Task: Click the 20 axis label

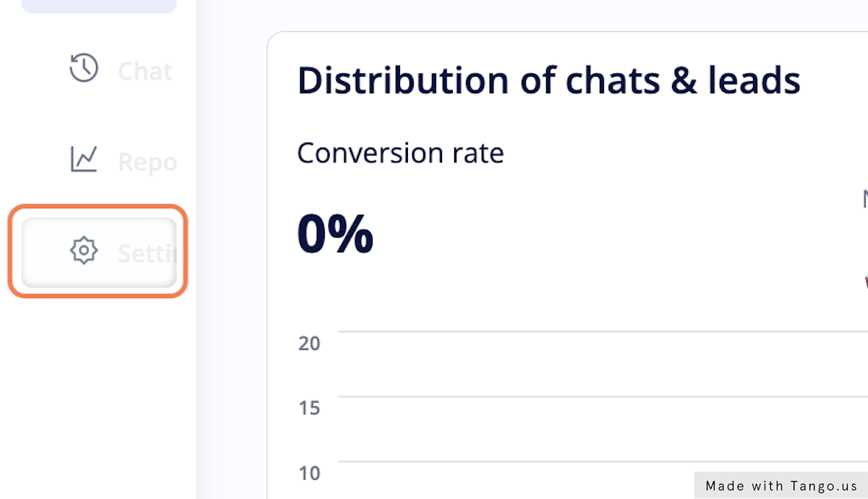Action: (x=310, y=343)
